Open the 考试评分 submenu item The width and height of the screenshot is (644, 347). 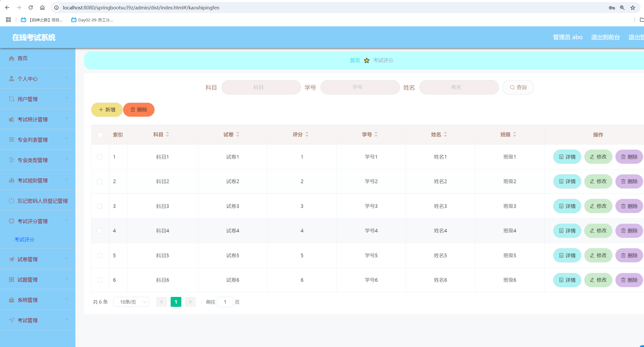click(x=24, y=240)
